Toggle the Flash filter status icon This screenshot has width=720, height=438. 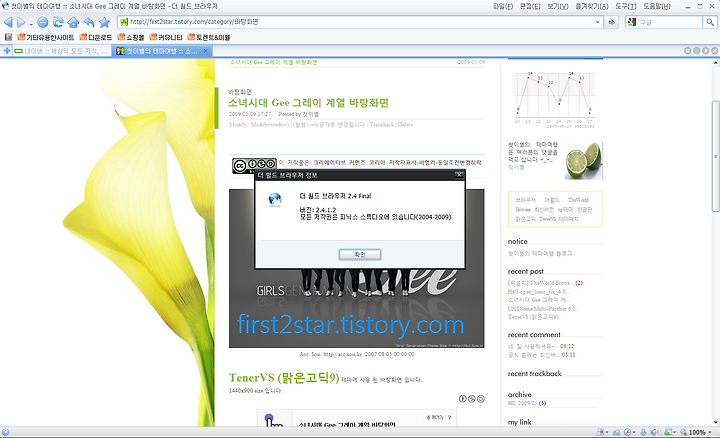pyautogui.click(x=627, y=432)
